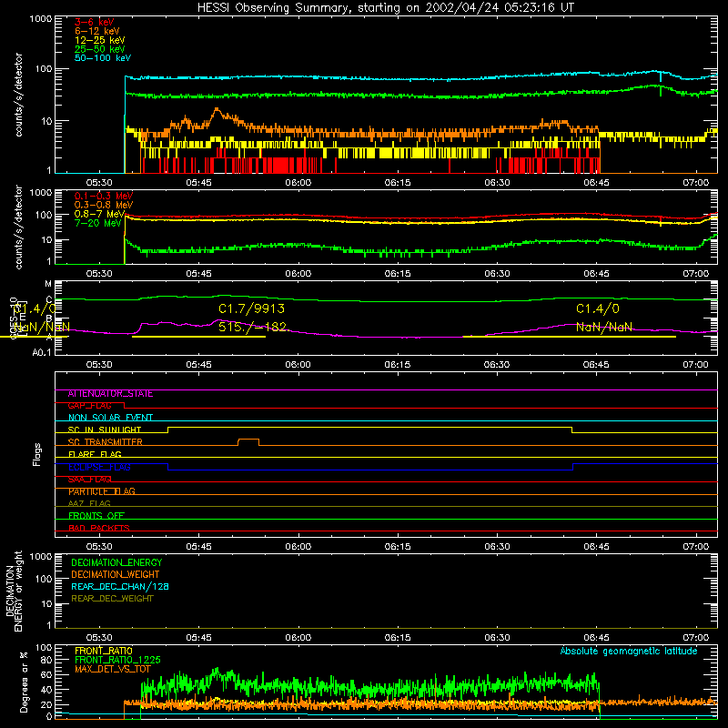Click the C1.4/0 annotation near 06:45
728x728 pixels.
[598, 308]
